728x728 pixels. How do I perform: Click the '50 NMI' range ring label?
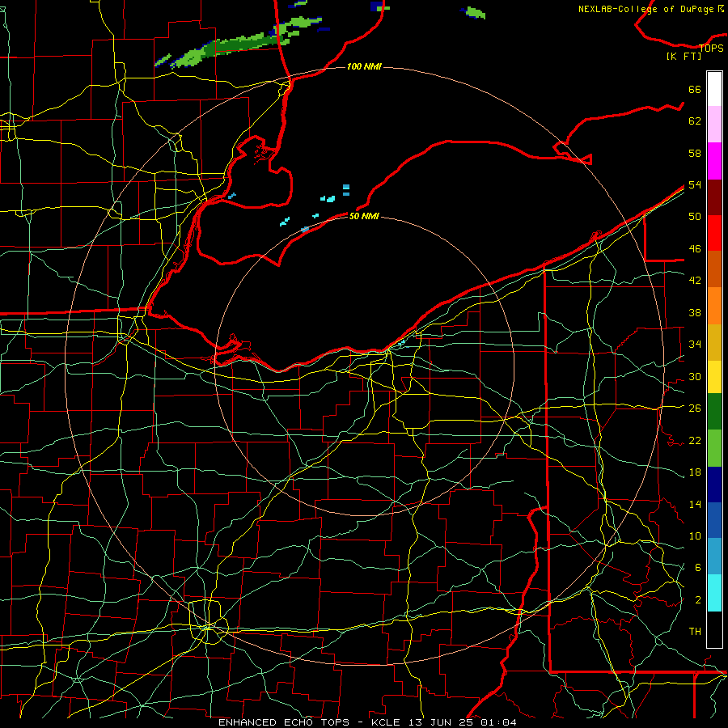click(x=364, y=216)
